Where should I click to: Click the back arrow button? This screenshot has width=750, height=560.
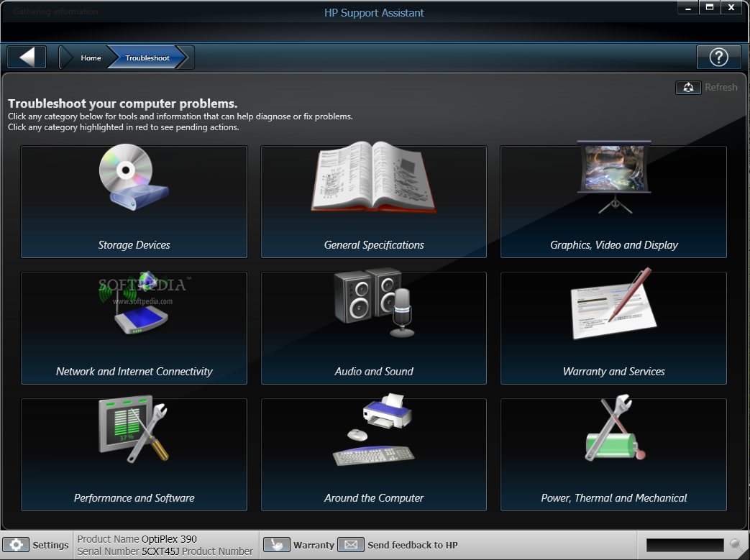coord(27,58)
